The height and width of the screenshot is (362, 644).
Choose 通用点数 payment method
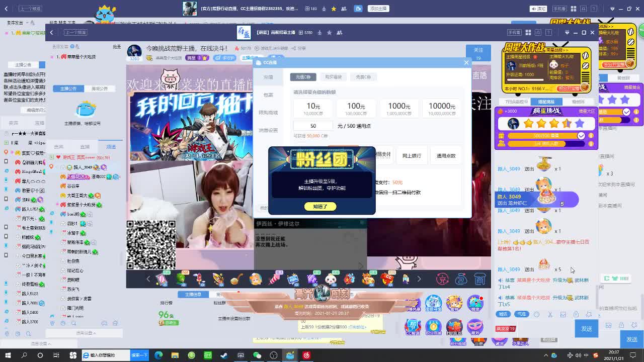click(446, 155)
